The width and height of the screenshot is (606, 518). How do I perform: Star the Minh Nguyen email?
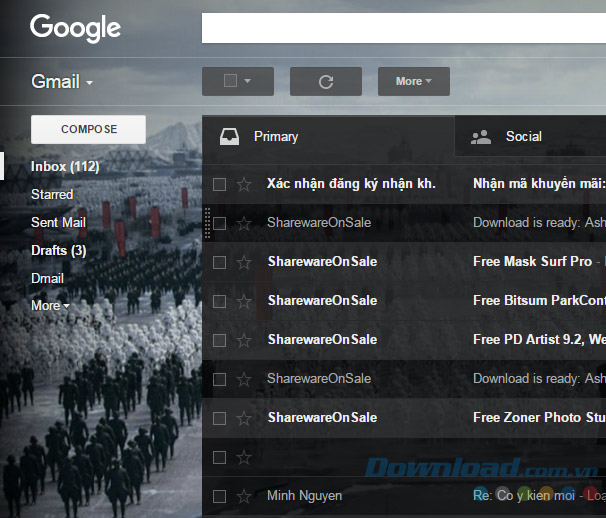[244, 496]
